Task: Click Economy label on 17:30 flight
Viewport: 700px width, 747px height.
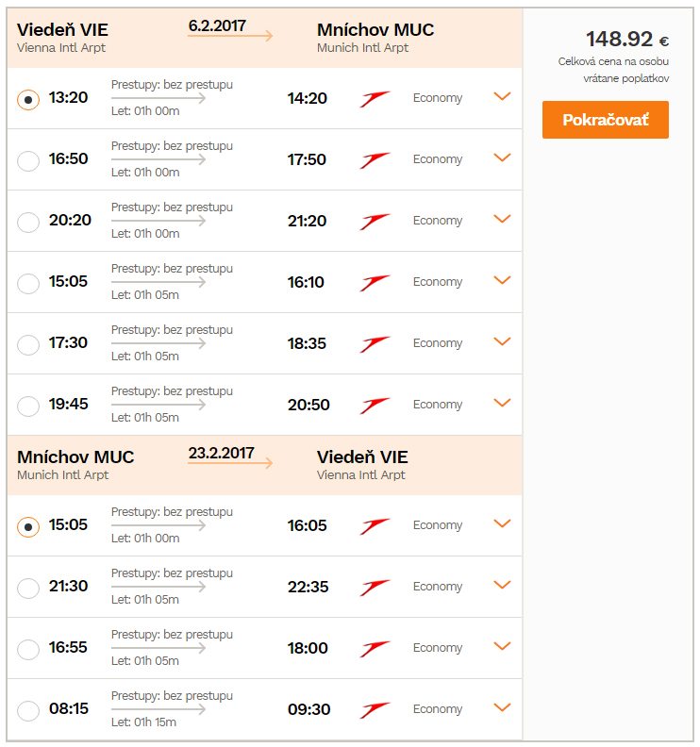Action: [x=438, y=343]
